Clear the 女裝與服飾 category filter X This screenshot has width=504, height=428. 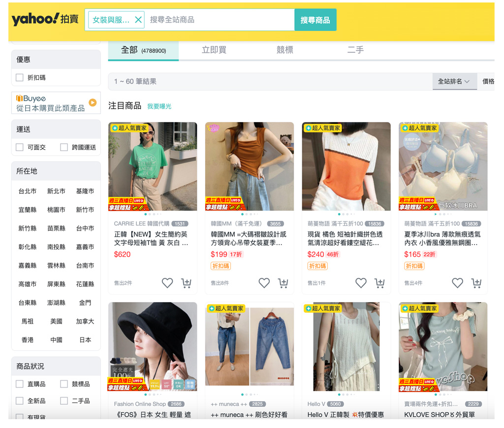(138, 20)
